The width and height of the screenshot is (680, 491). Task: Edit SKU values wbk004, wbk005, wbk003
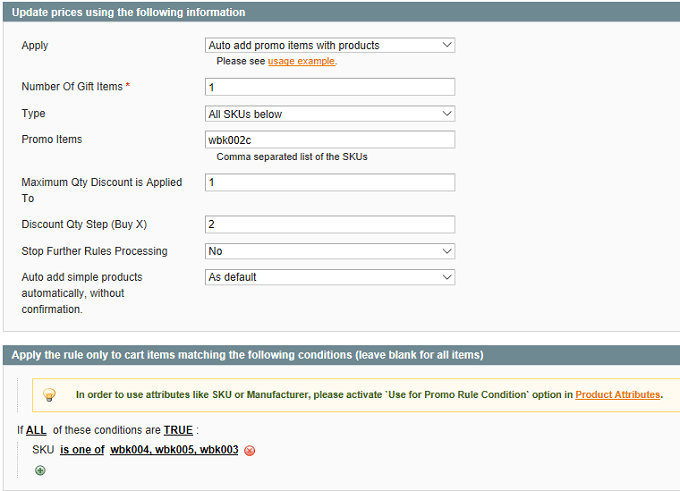[174, 450]
